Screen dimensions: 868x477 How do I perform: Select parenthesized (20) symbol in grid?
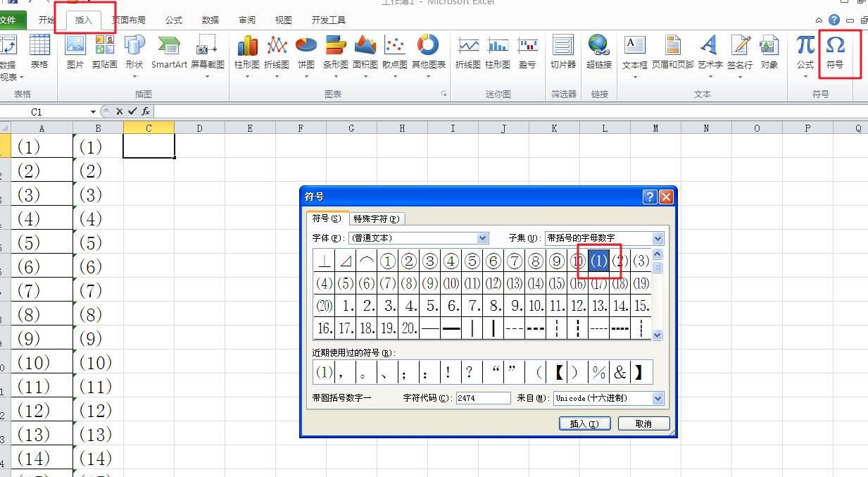325,306
